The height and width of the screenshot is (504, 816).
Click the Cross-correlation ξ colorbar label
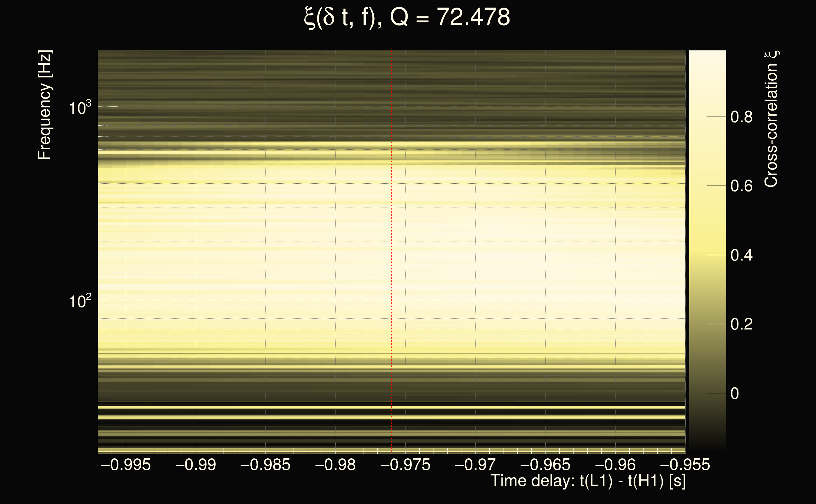click(771, 119)
